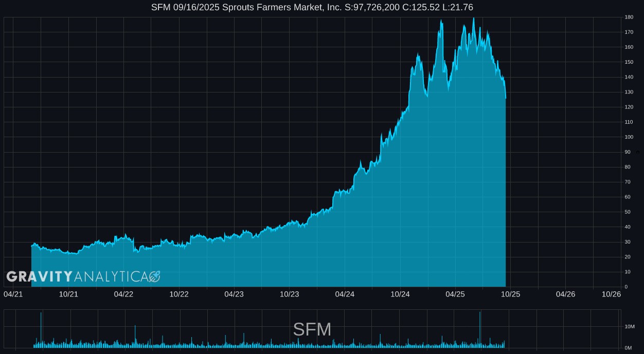Click the "0" label on the price axis
Screen dimensions: 644x354
coord(626,287)
